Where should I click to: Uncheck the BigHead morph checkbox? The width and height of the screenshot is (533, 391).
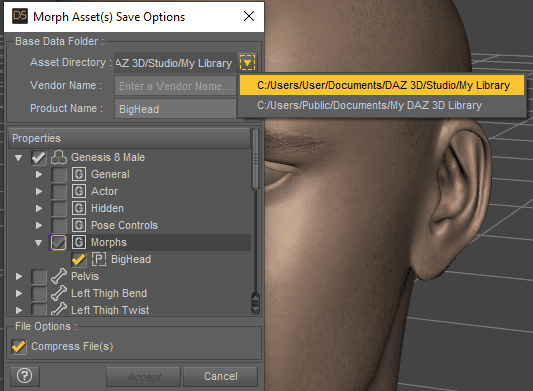[79, 259]
